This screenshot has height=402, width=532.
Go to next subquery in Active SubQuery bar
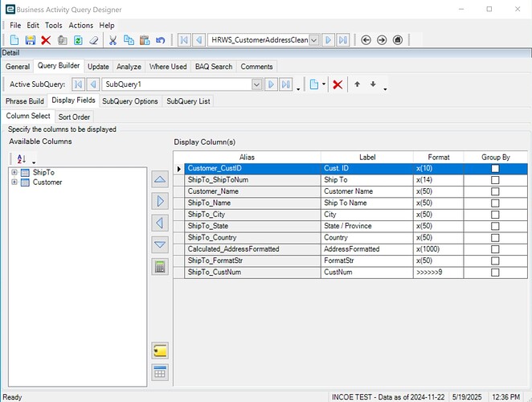click(x=271, y=84)
